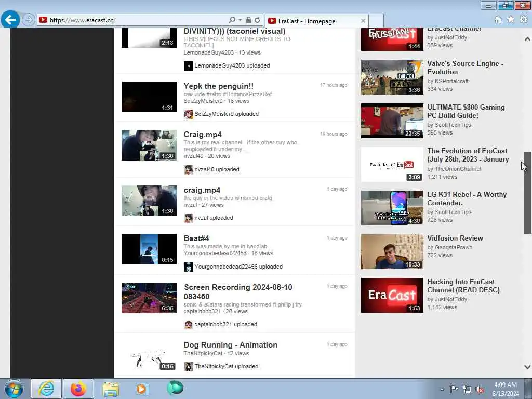This screenshot has width=532, height=399.
Task: Click the page scrollbar down arrow
Action: point(527,367)
